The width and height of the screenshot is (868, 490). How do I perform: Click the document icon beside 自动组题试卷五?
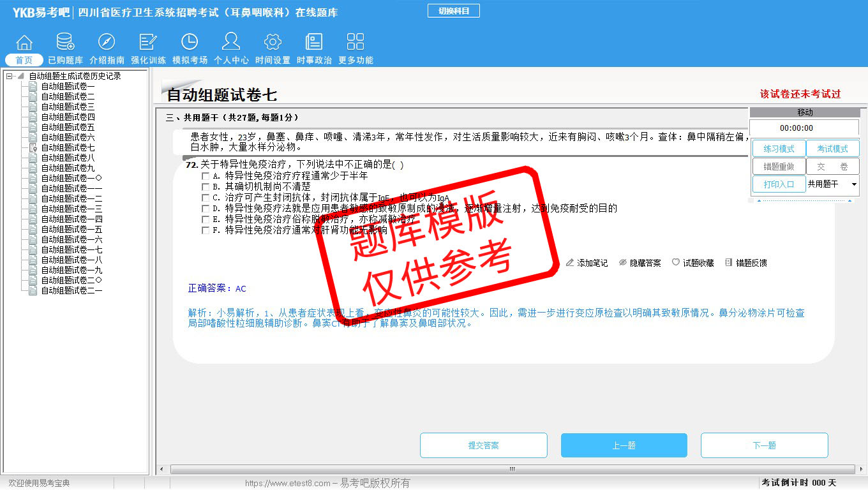tap(33, 127)
